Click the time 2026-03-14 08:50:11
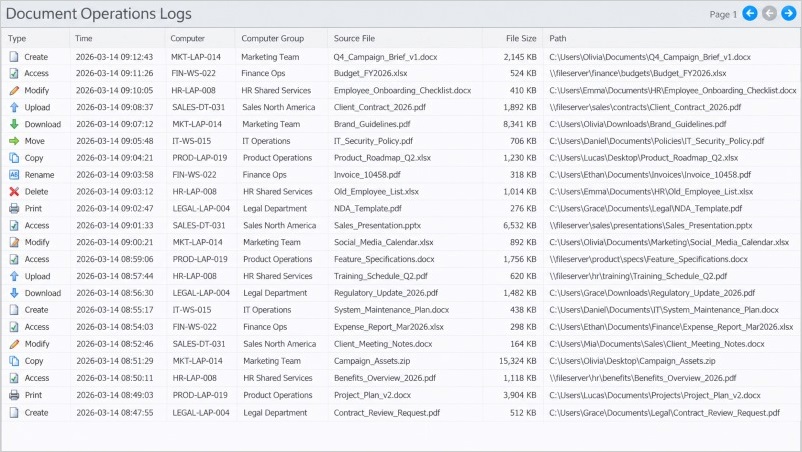The width and height of the screenshot is (802, 452). (115, 378)
